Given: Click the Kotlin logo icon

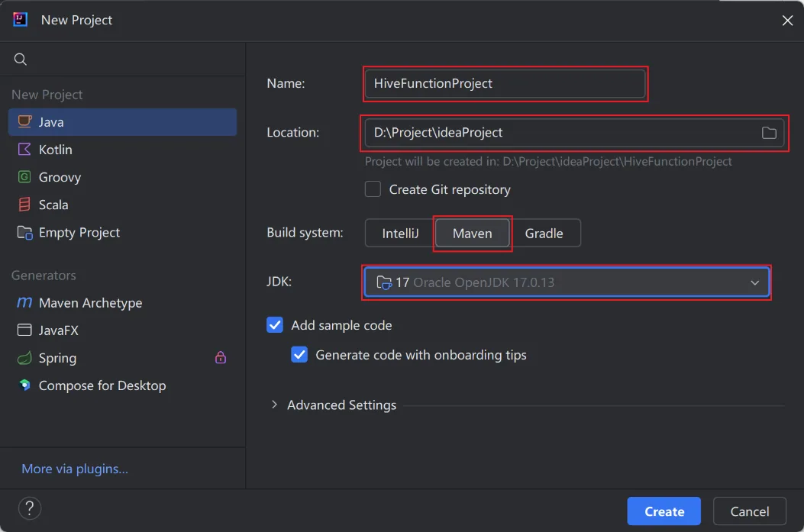Looking at the screenshot, I should [24, 149].
